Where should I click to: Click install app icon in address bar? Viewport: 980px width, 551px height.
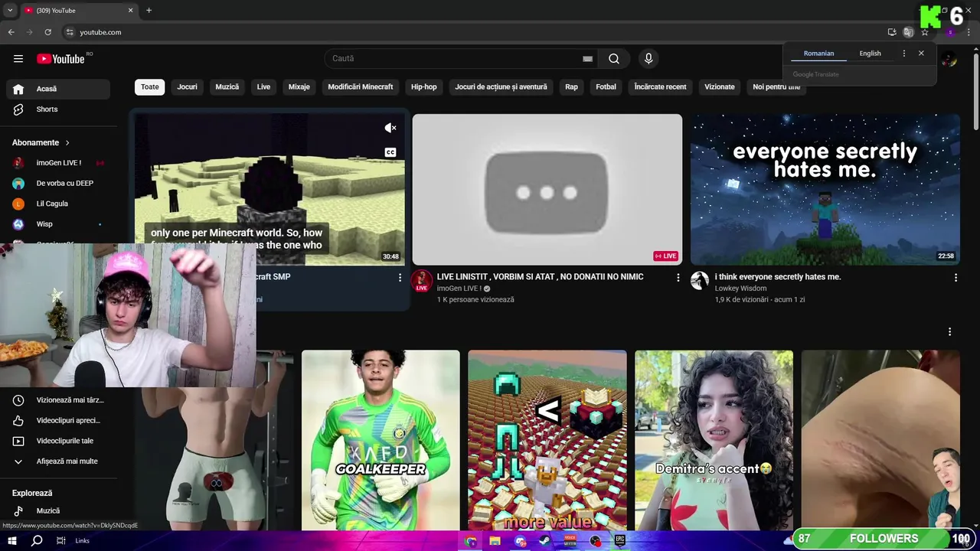click(892, 32)
